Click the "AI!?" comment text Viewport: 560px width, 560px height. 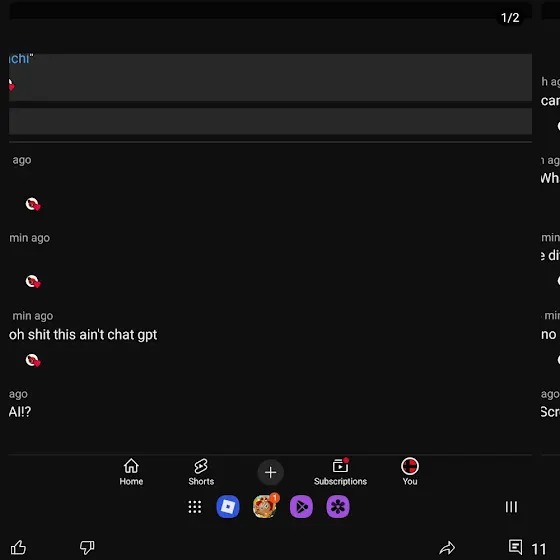tap(20, 412)
